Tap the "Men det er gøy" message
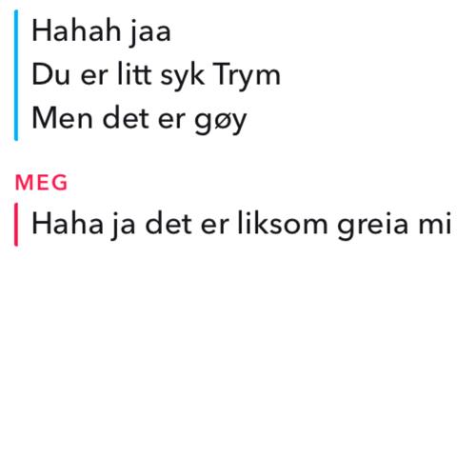The height and width of the screenshot is (476, 476). click(x=139, y=119)
